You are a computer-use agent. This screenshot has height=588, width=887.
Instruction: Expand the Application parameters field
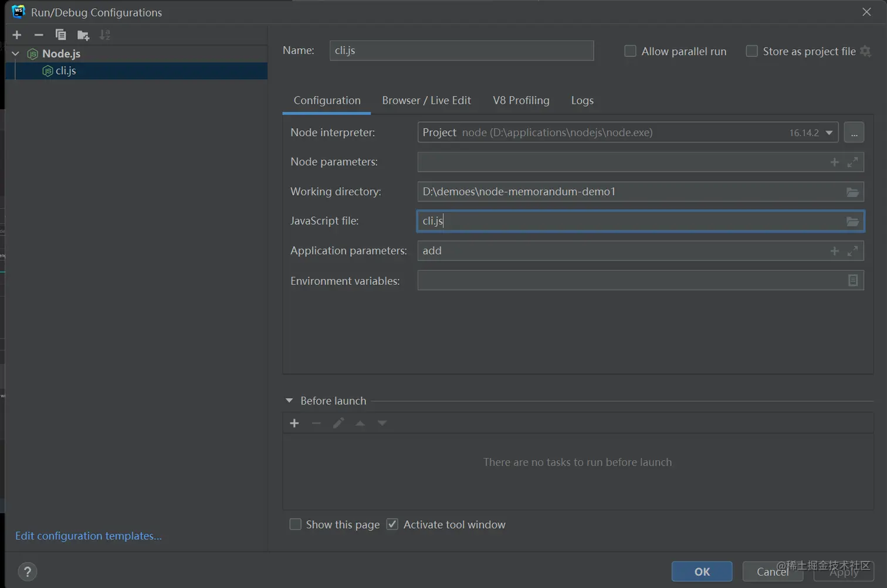pos(852,251)
